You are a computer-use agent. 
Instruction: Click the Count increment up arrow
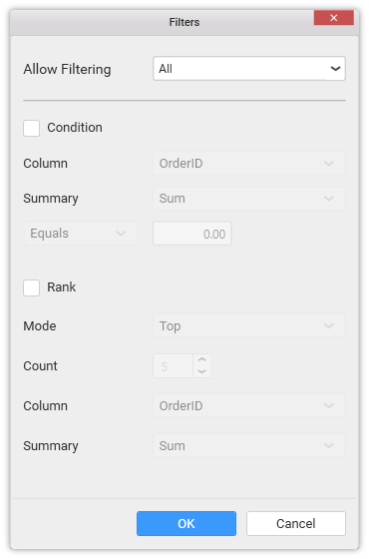point(202,360)
